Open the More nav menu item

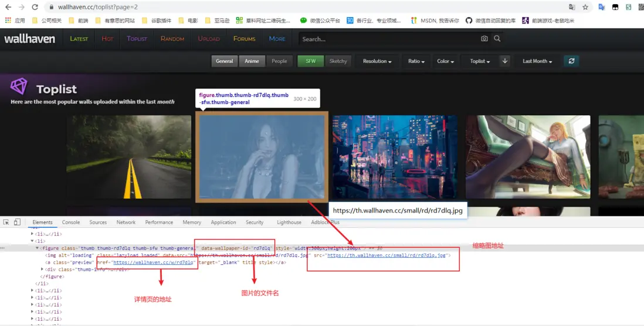pos(277,39)
